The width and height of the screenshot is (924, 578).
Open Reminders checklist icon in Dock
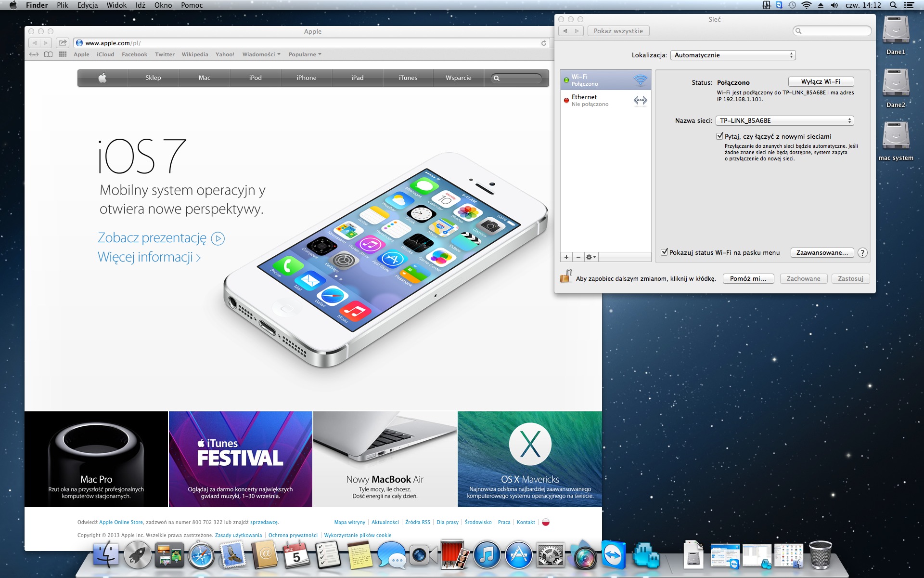pyautogui.click(x=328, y=555)
